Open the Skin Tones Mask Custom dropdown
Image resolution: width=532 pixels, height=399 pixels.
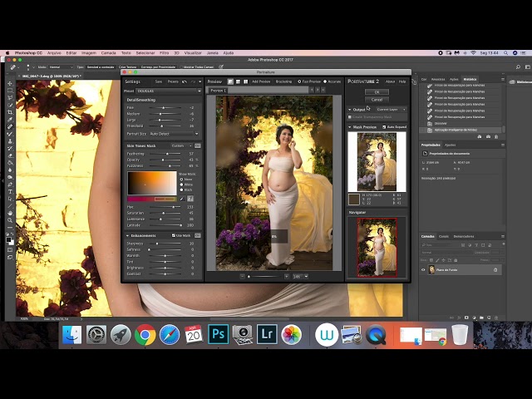click(x=181, y=146)
